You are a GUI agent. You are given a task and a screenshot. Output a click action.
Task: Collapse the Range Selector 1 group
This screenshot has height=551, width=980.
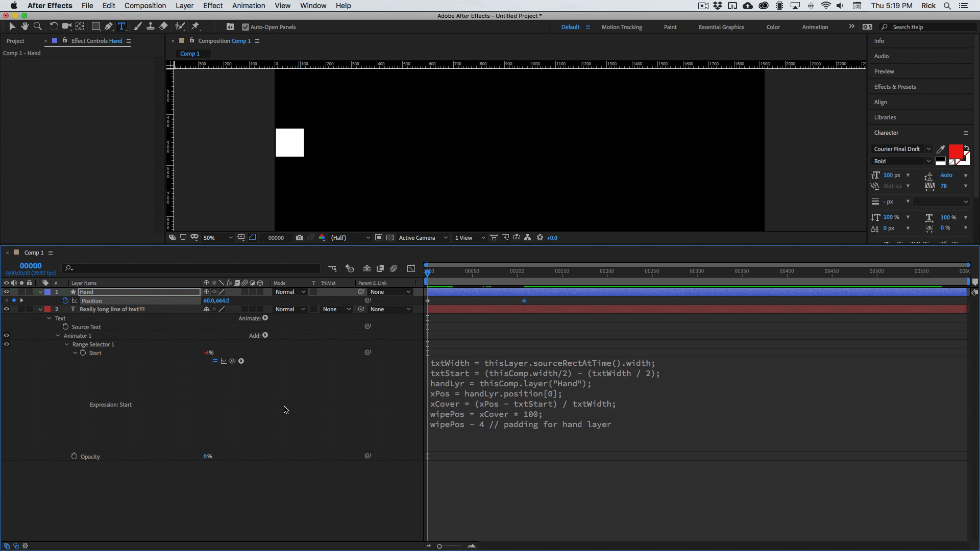click(67, 344)
